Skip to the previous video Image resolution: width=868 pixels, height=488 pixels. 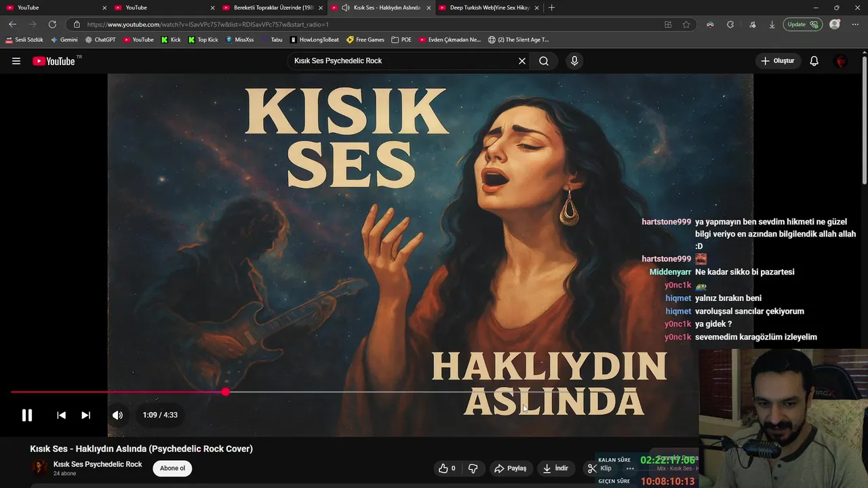click(x=61, y=415)
